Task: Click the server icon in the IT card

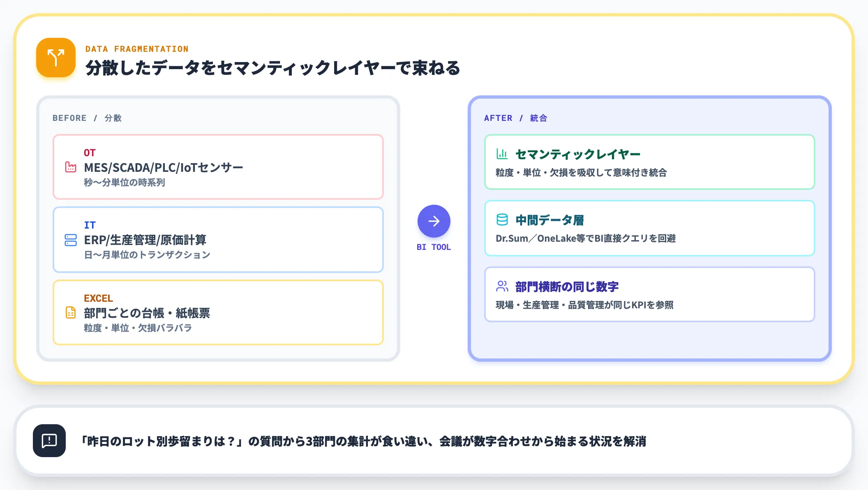Action: pyautogui.click(x=71, y=240)
